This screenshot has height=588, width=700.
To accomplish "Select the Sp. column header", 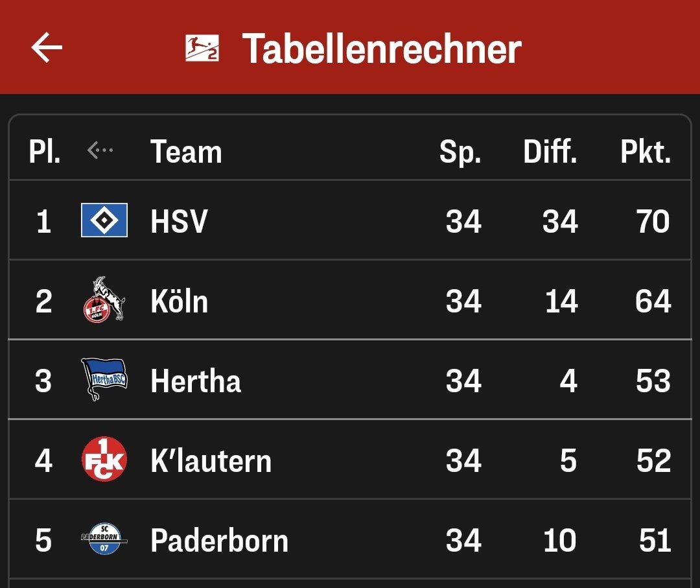I will pyautogui.click(x=460, y=153).
